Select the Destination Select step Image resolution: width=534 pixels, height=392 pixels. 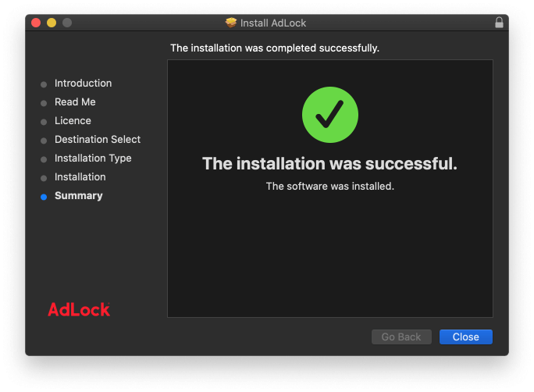98,139
